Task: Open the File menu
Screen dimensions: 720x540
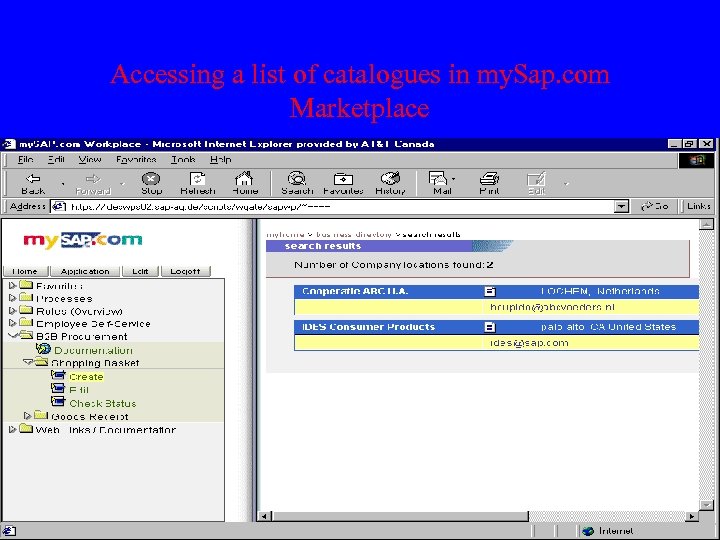Action: (25, 159)
